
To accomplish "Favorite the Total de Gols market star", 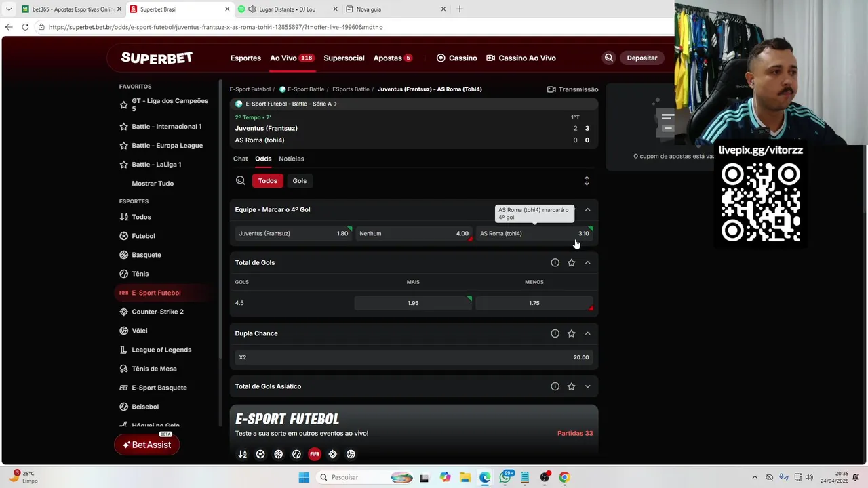I will 571,262.
